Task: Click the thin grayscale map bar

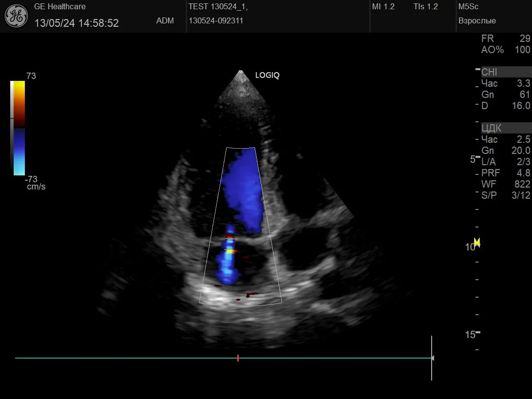Action: click(12, 128)
